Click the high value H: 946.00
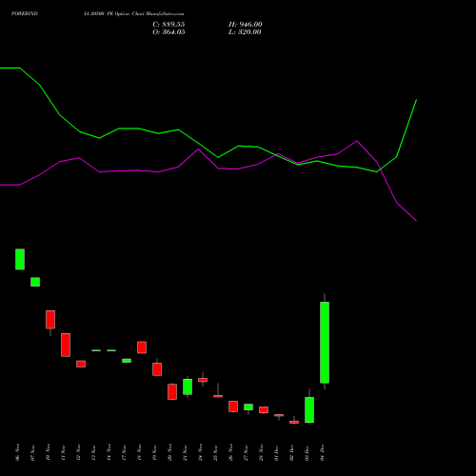 pyautogui.click(x=246, y=25)
